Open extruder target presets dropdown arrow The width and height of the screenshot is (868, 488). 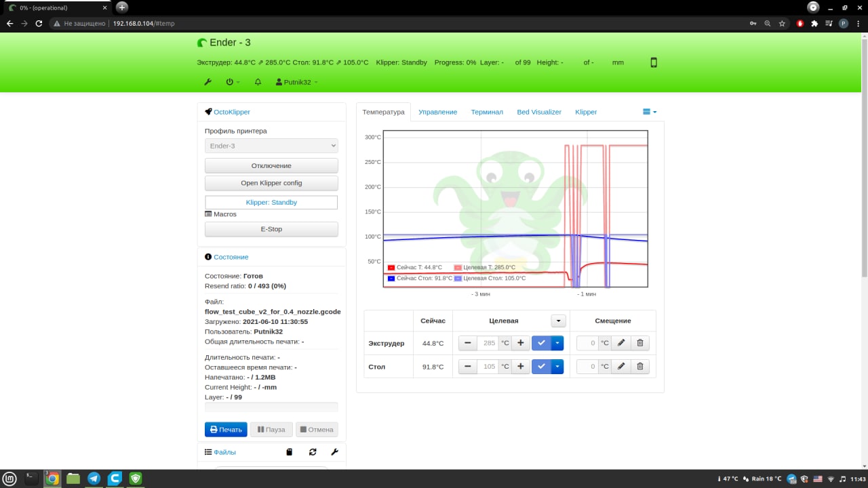(557, 343)
